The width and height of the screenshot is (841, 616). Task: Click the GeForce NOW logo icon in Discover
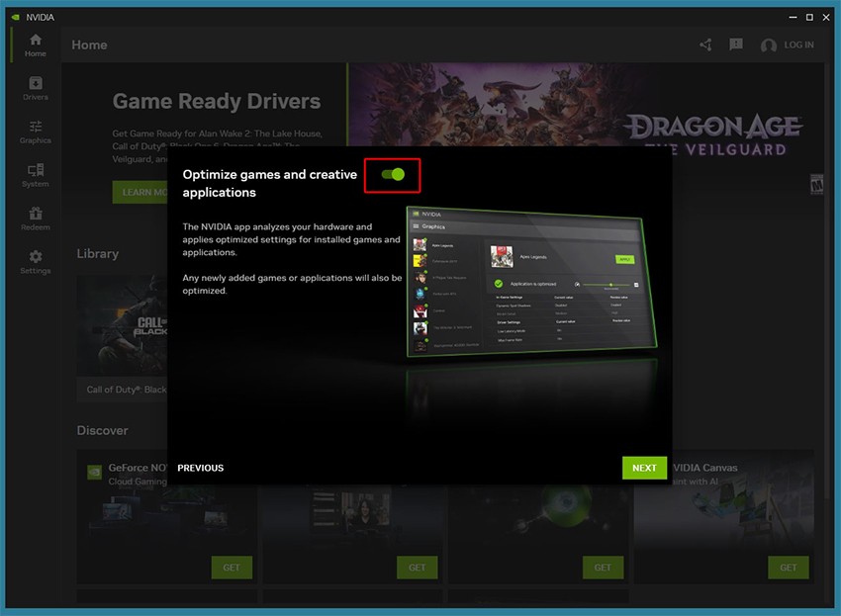click(x=94, y=473)
